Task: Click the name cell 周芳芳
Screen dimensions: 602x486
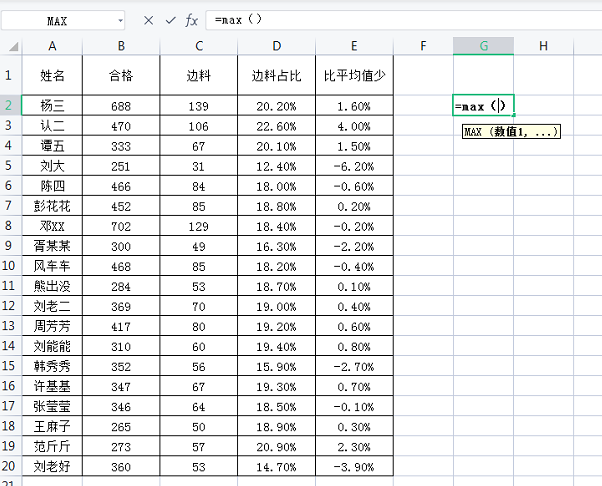Action: coord(52,326)
